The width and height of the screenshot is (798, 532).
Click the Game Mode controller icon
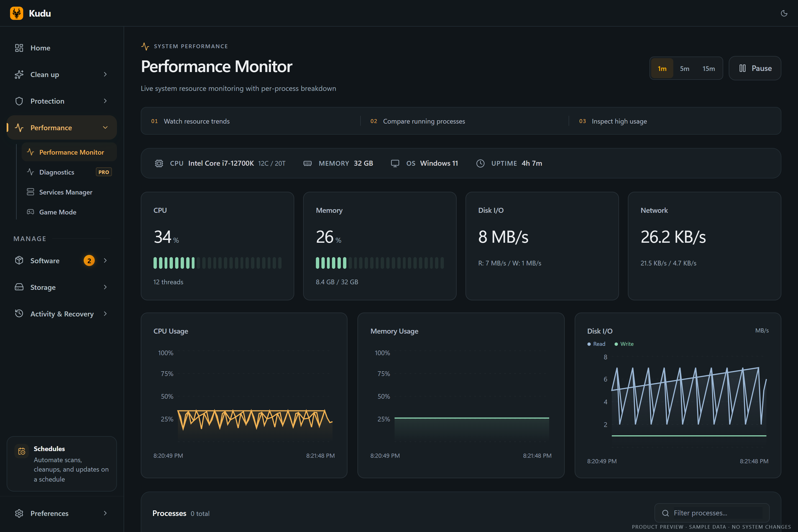30,212
